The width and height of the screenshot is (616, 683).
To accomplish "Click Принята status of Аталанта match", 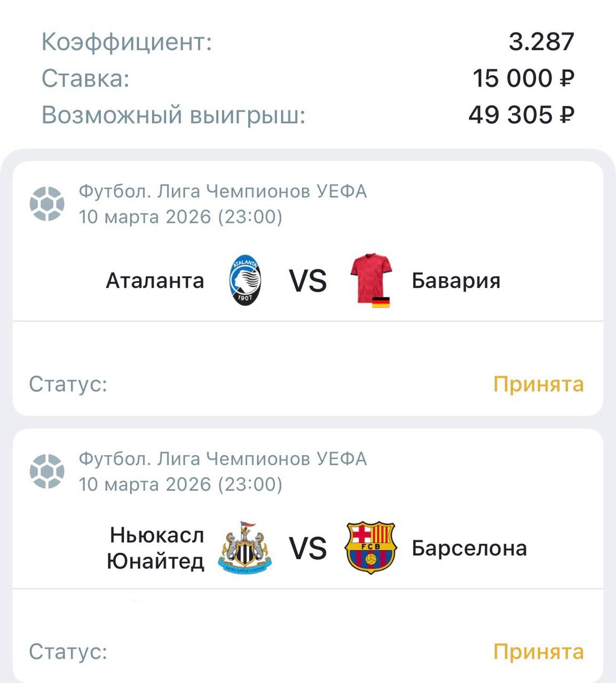I will (x=538, y=384).
